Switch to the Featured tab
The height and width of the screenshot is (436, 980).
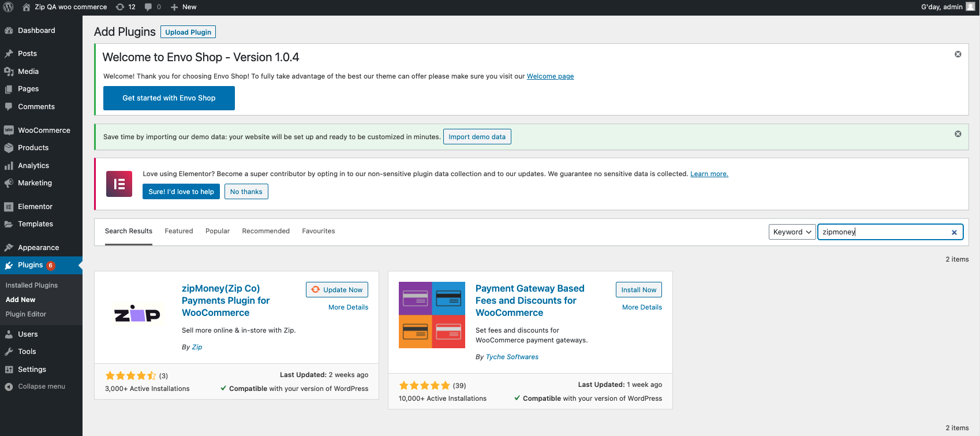click(179, 231)
